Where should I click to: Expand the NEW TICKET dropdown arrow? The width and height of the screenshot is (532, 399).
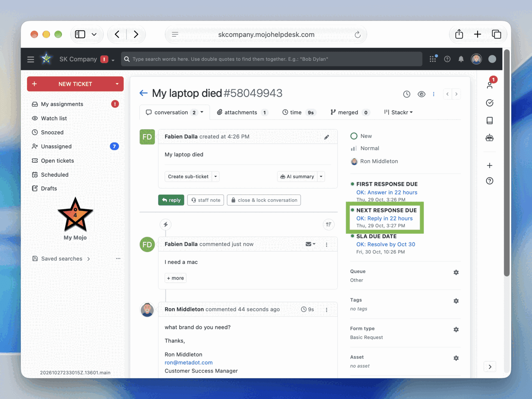(x=117, y=84)
